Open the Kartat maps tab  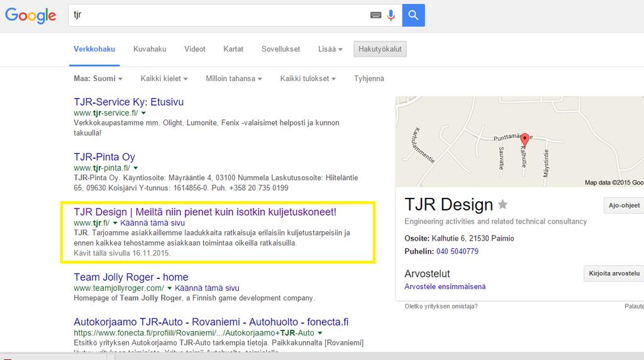pyautogui.click(x=233, y=49)
